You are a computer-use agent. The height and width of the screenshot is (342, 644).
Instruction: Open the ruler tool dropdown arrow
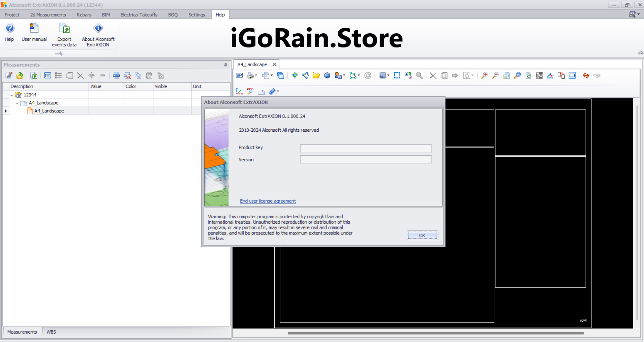click(x=278, y=91)
